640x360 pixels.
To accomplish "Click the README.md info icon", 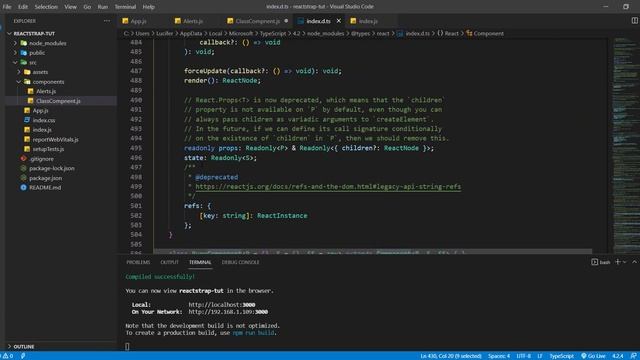I will (x=23, y=187).
